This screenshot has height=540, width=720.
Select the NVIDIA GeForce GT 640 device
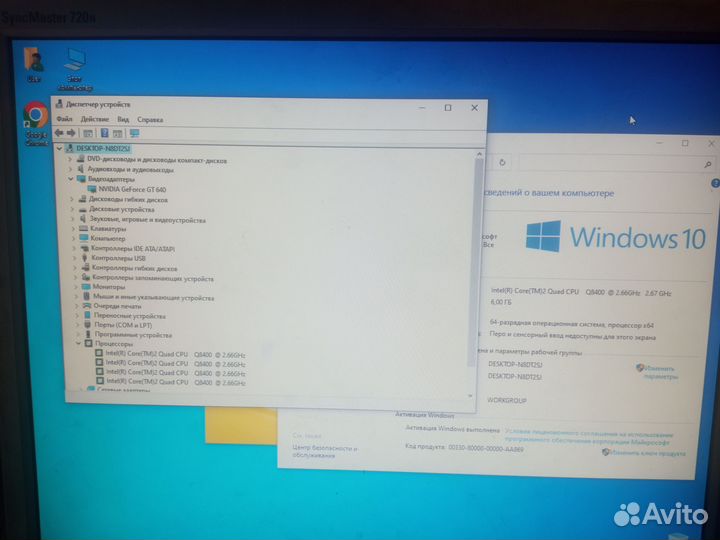point(132,189)
